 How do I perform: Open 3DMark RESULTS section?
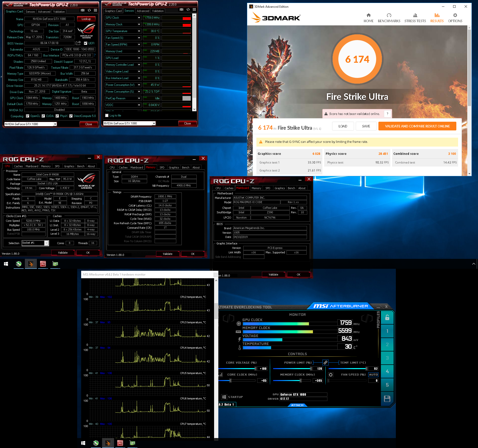[437, 18]
